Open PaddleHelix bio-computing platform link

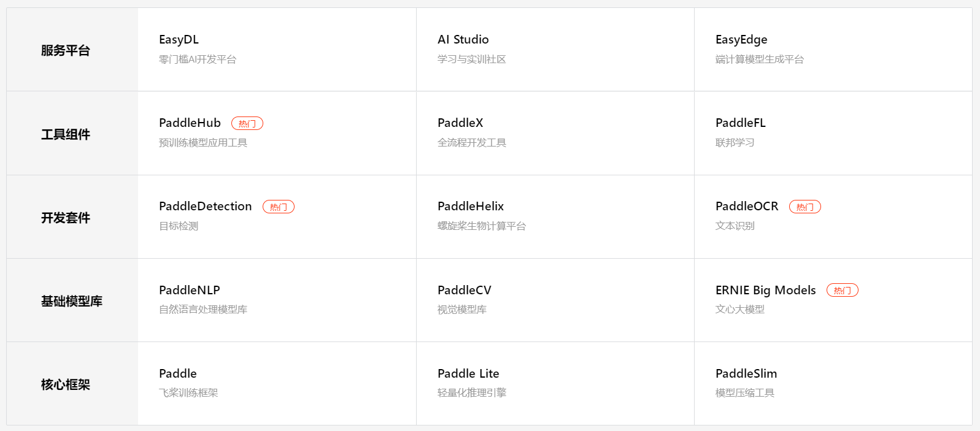(470, 206)
